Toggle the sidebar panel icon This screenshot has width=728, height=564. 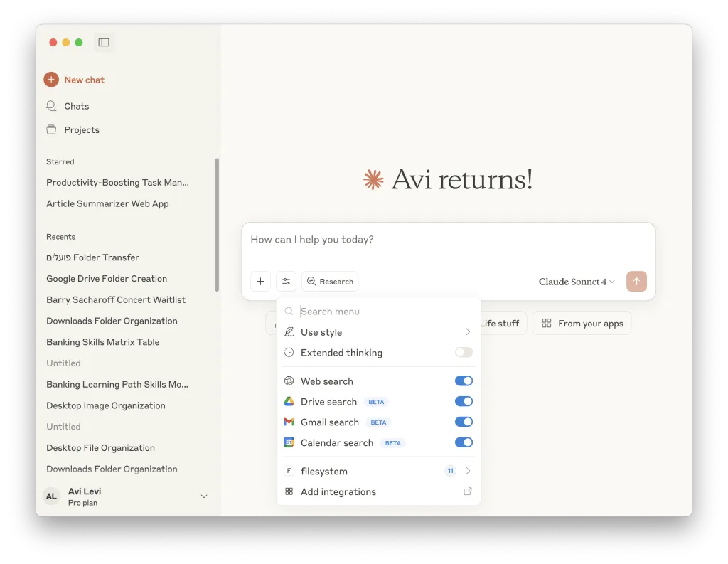pos(104,42)
